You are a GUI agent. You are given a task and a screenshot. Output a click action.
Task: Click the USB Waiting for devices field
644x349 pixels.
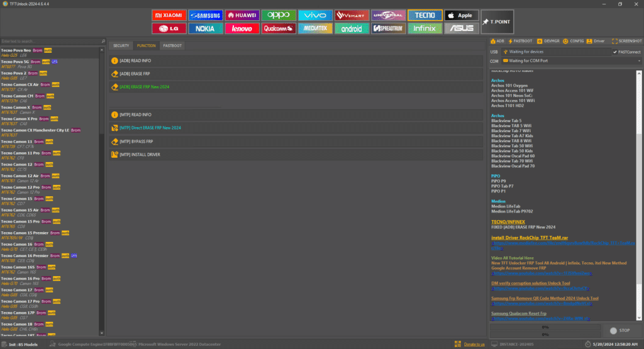(x=556, y=52)
